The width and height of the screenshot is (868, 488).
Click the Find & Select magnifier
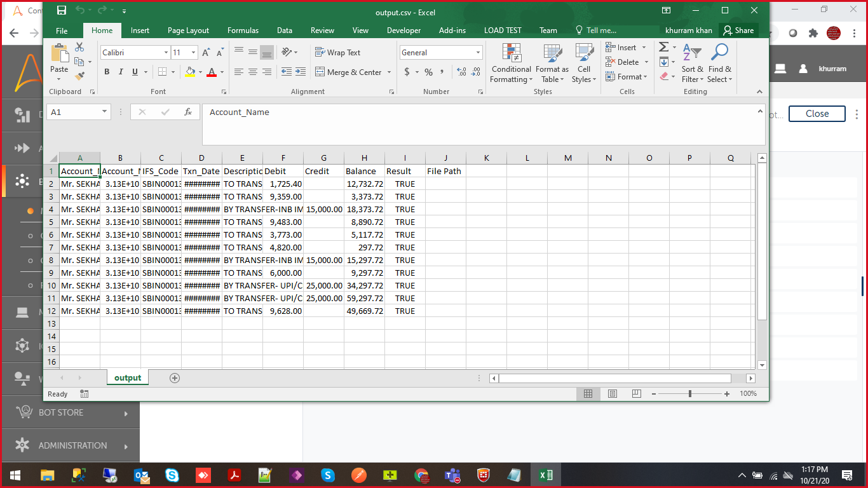pos(719,64)
